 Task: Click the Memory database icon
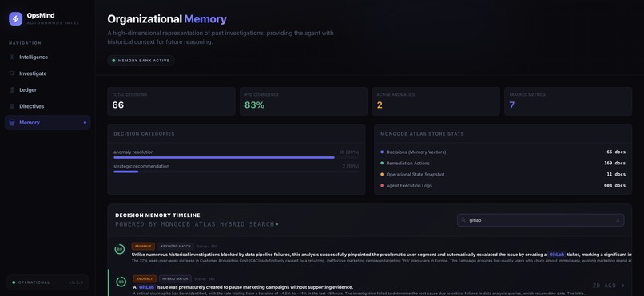[12, 123]
